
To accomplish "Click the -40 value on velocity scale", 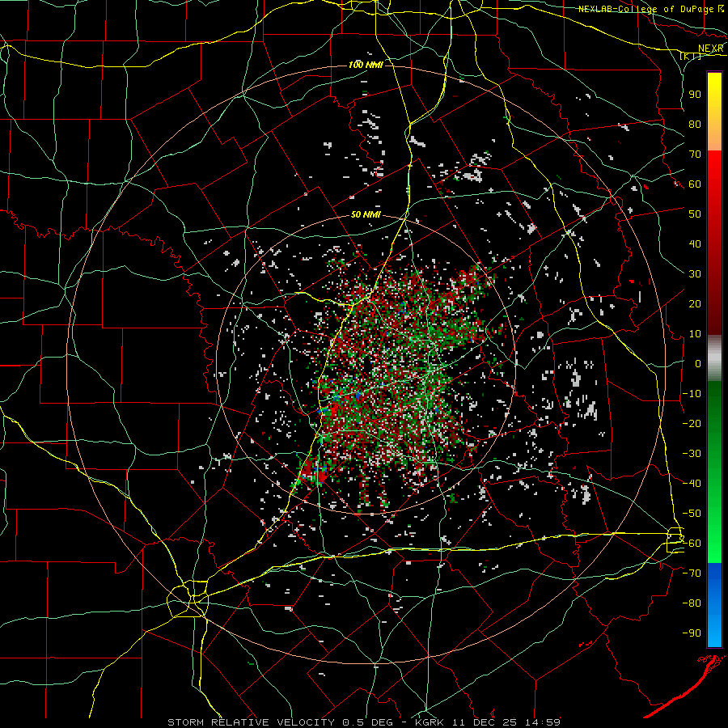I will click(692, 484).
